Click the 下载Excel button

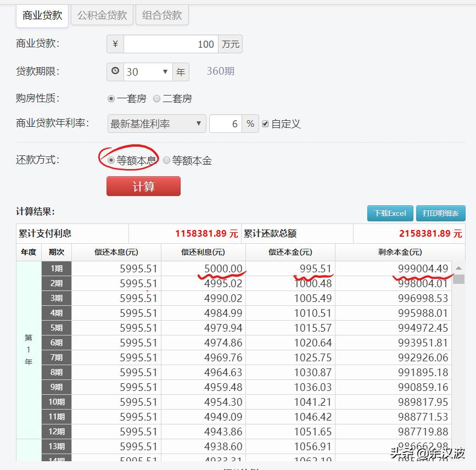pos(390,214)
